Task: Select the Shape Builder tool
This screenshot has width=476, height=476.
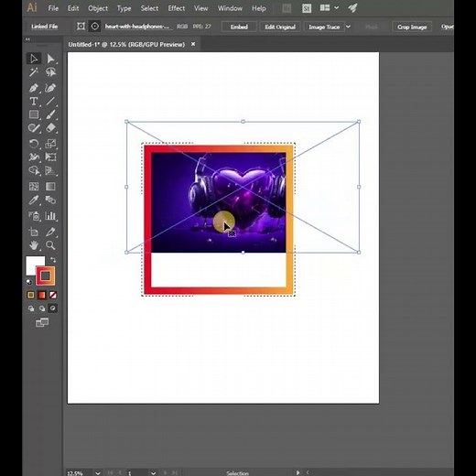Action: click(x=34, y=170)
